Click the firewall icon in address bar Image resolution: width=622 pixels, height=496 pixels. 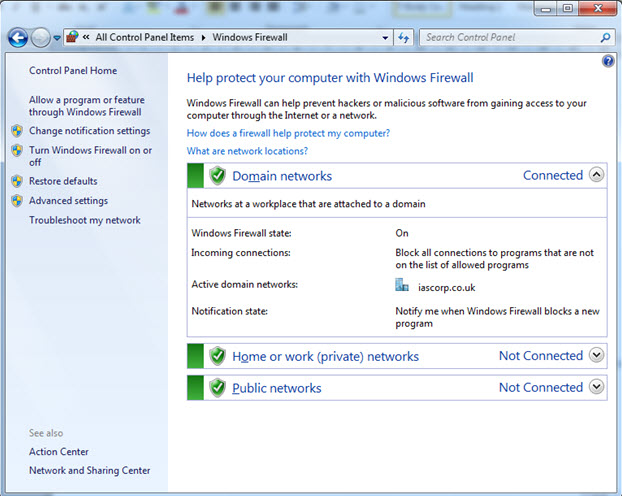(72, 37)
